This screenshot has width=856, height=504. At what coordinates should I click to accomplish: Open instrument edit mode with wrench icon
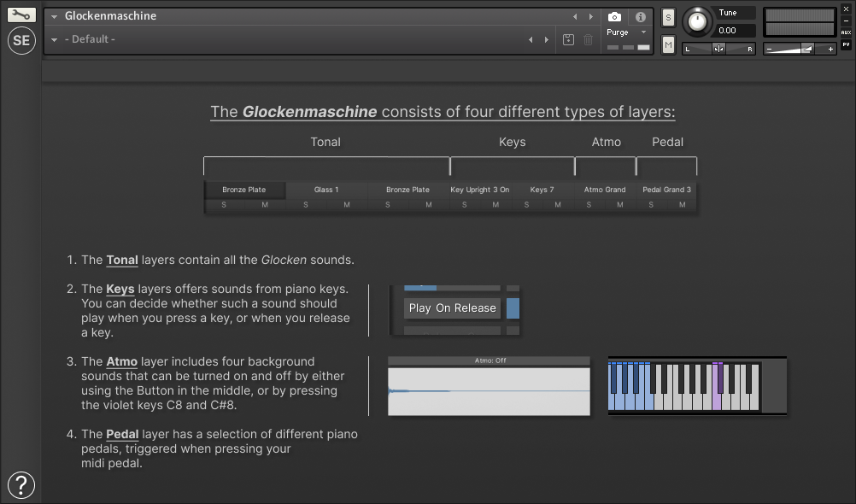coord(21,15)
